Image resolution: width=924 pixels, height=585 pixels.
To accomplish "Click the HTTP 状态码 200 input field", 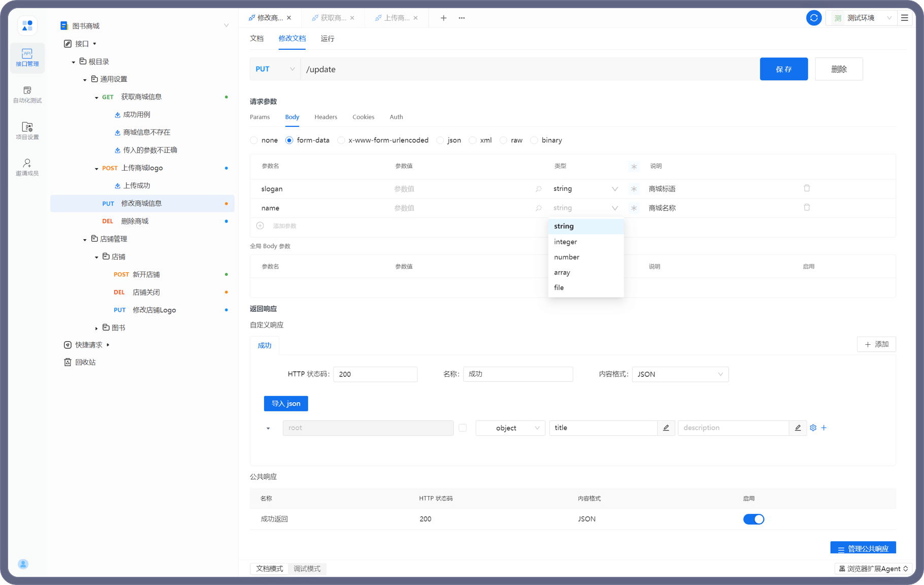I will pos(375,374).
